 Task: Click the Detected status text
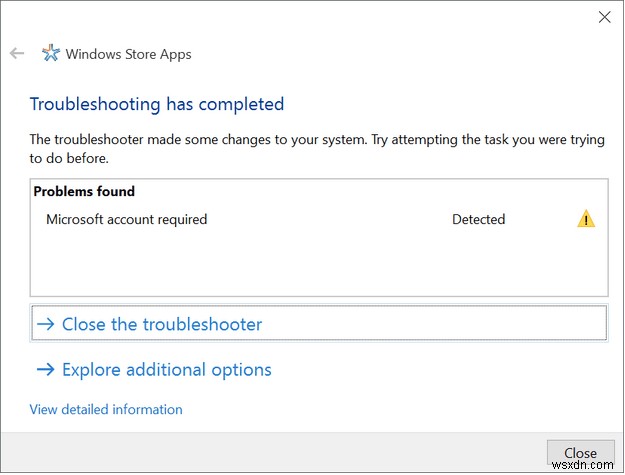[x=478, y=219]
